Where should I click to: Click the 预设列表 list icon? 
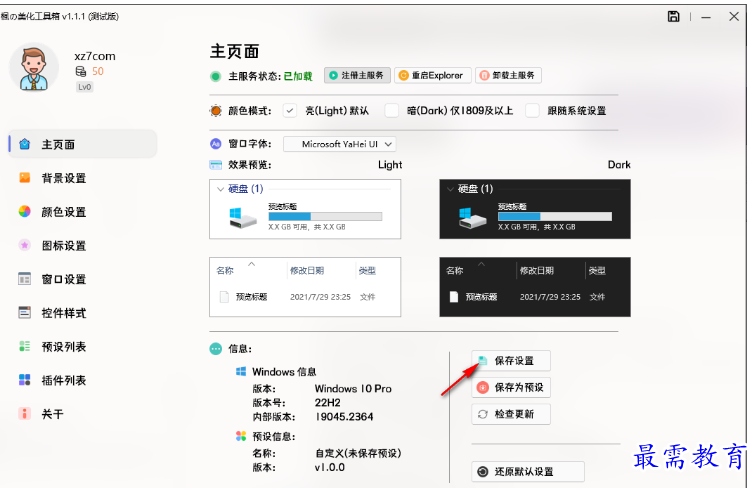point(25,347)
